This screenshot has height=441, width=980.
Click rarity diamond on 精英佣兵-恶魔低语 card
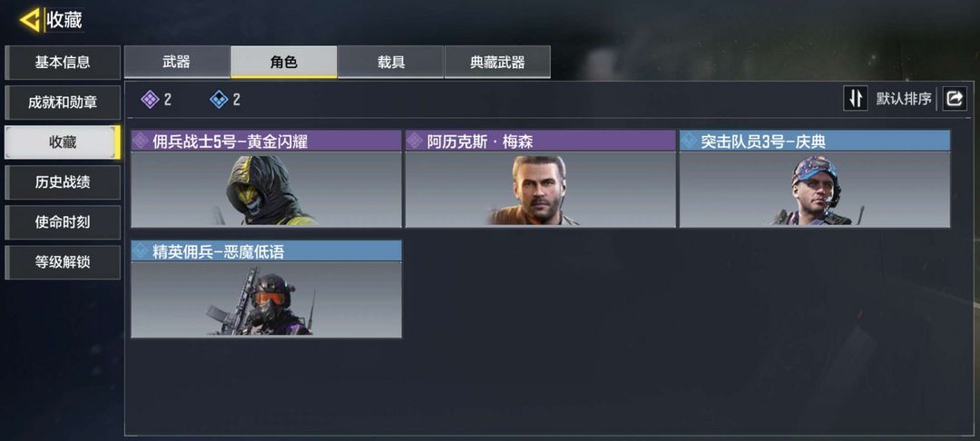[x=141, y=251]
